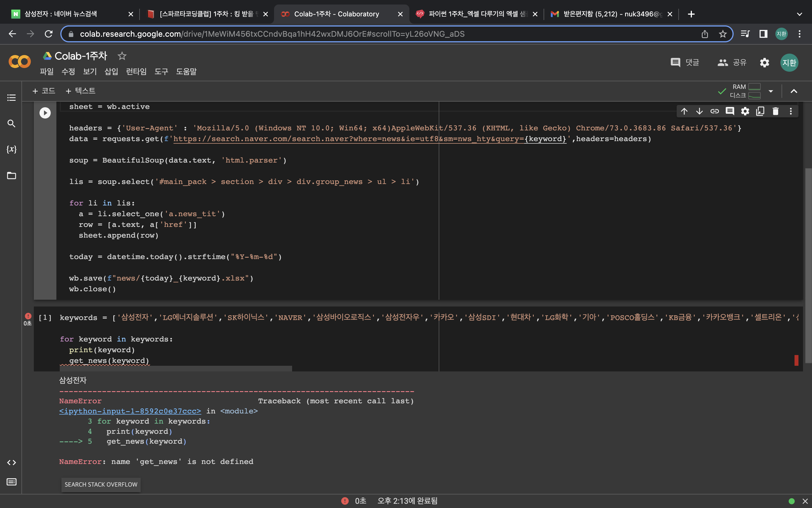The height and width of the screenshot is (508, 812).
Task: Open cell editor settings gear
Action: tap(745, 111)
